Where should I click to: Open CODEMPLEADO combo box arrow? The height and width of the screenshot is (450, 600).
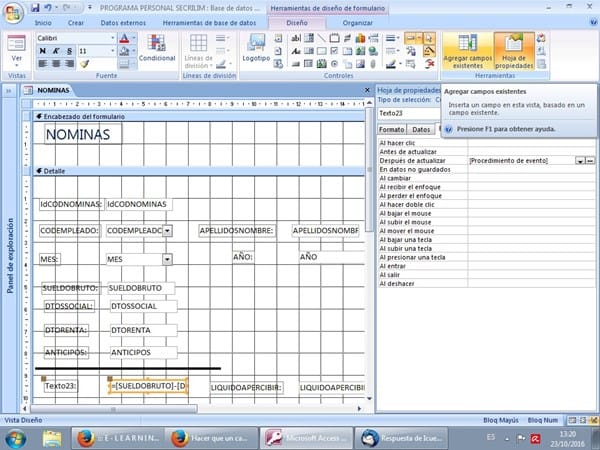pyautogui.click(x=167, y=231)
